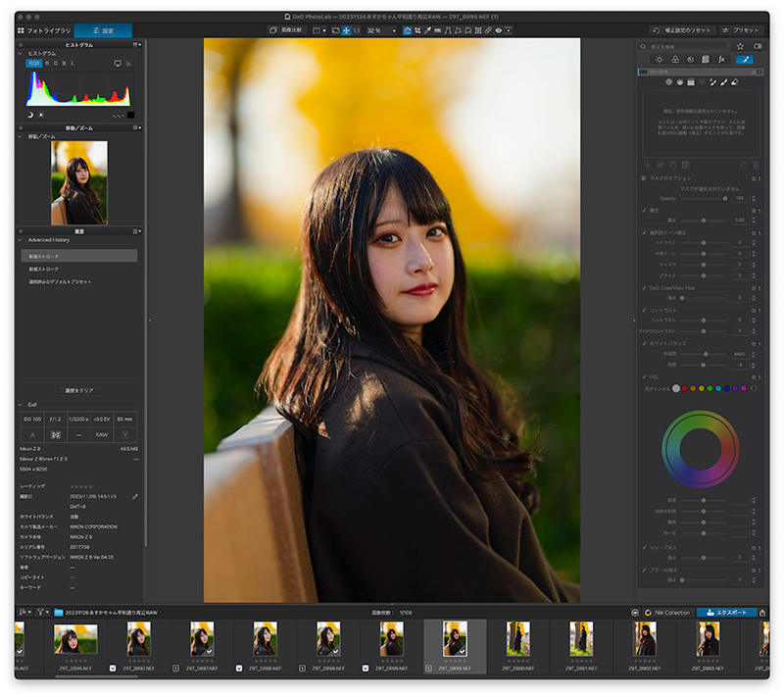
Task: Open Nik Collection button
Action: coord(667,613)
